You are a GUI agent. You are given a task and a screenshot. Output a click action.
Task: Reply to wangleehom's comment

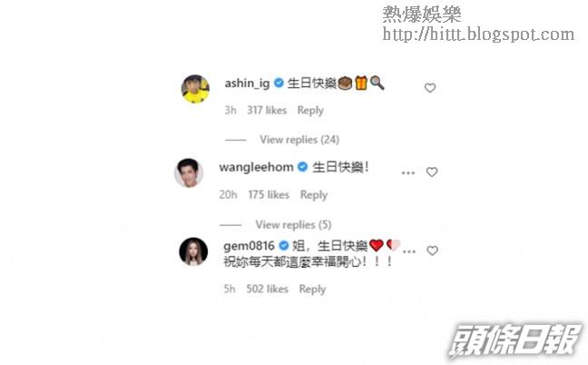pyautogui.click(x=313, y=194)
